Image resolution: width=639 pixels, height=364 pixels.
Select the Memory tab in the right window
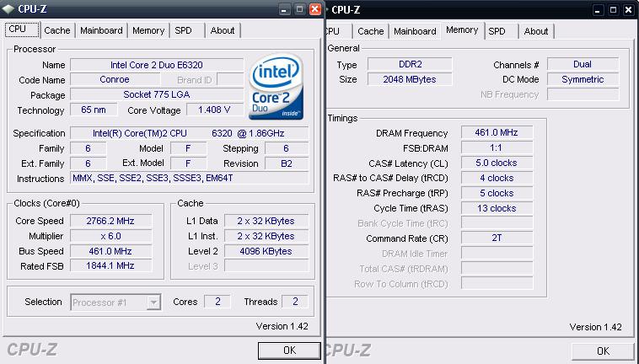coord(462,30)
